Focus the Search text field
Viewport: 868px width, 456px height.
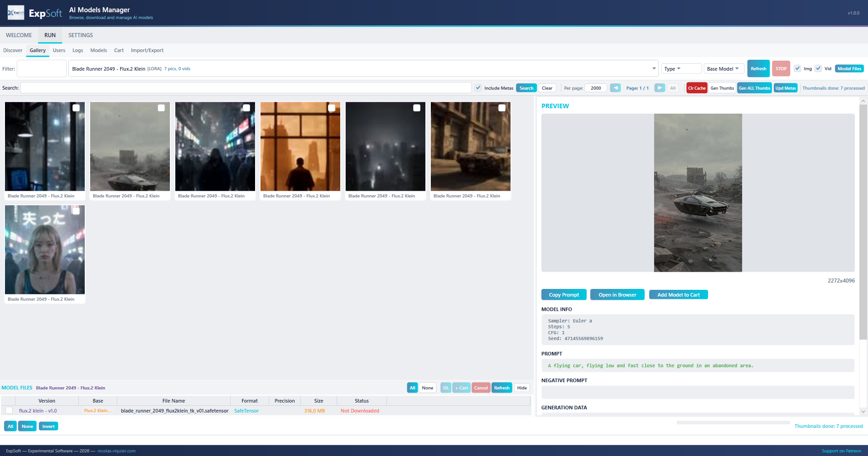pyautogui.click(x=246, y=88)
